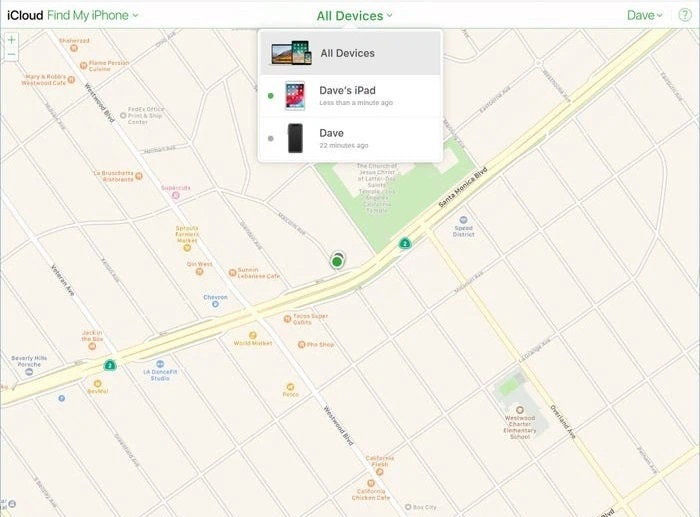Click the Tacos Super Gallito restaurant marker
Viewport: 700px width, 517px height.
click(288, 318)
